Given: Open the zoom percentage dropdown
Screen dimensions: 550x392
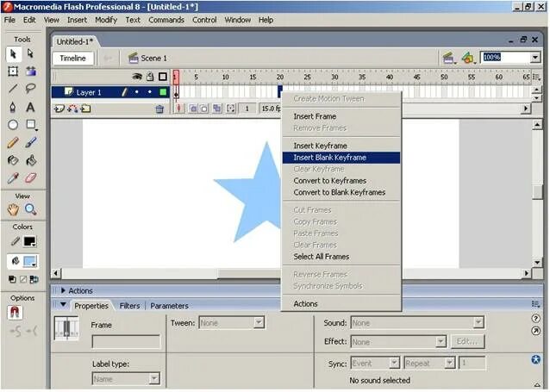Looking at the screenshot, I should pyautogui.click(x=535, y=58).
